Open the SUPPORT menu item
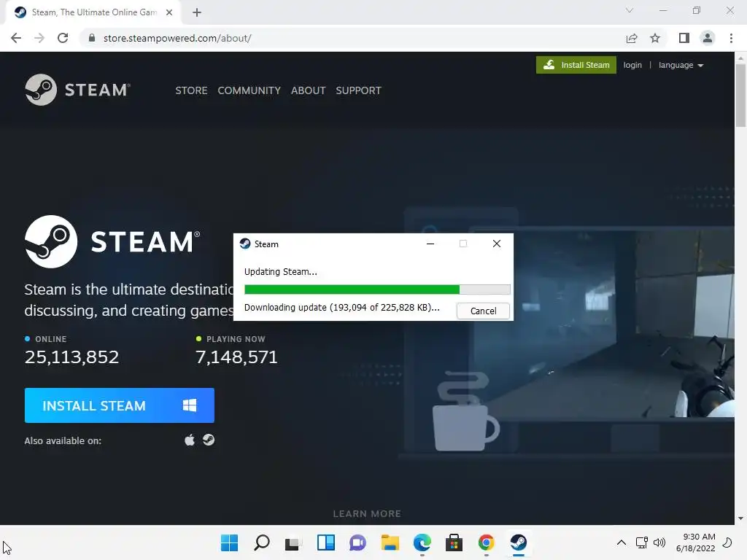Screen dimensions: 747x560 click(358, 90)
